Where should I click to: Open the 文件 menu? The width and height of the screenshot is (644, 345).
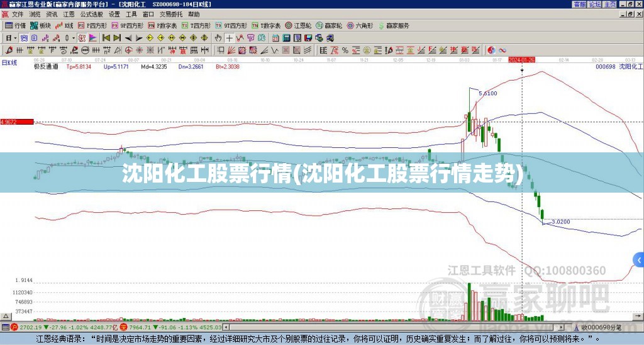pos(18,14)
